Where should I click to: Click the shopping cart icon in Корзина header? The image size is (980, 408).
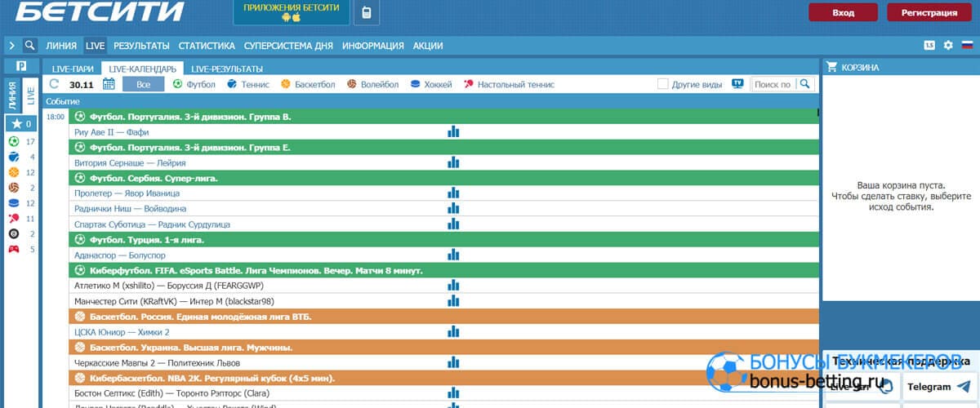[x=831, y=67]
